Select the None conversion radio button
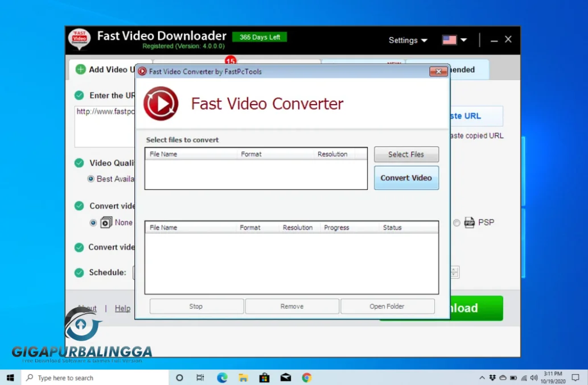This screenshot has height=385, width=588. click(x=92, y=222)
